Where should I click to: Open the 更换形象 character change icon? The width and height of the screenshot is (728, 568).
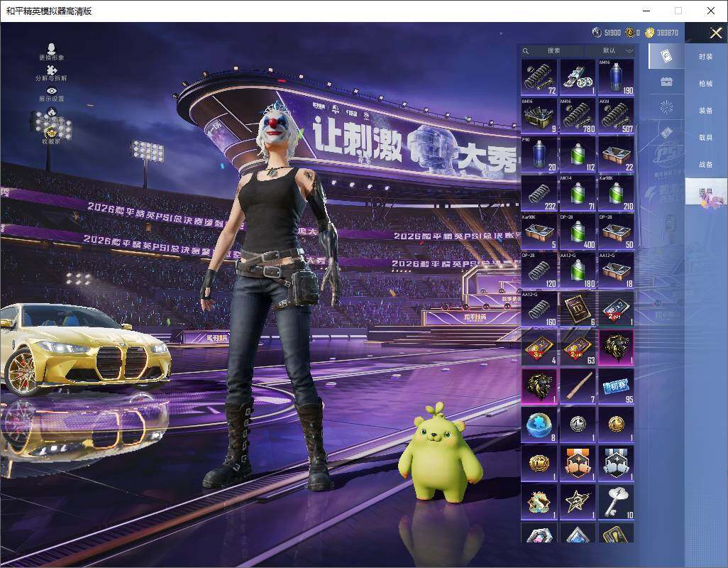coord(52,52)
